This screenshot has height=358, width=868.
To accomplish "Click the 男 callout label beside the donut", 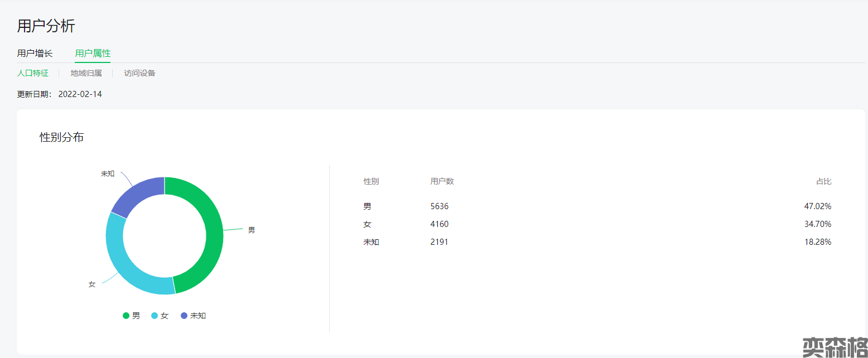I will [x=251, y=230].
